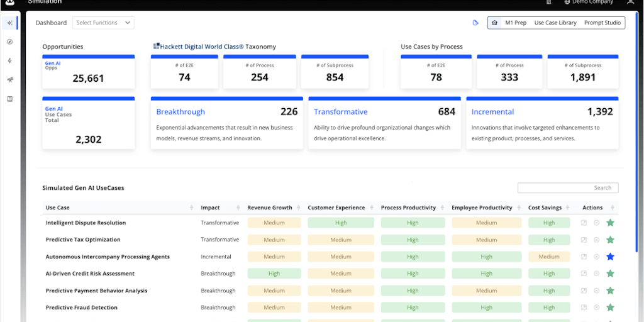Screen dimensions: 644x322
Task: Switch to the M1 Prep tab
Action: click(516, 23)
